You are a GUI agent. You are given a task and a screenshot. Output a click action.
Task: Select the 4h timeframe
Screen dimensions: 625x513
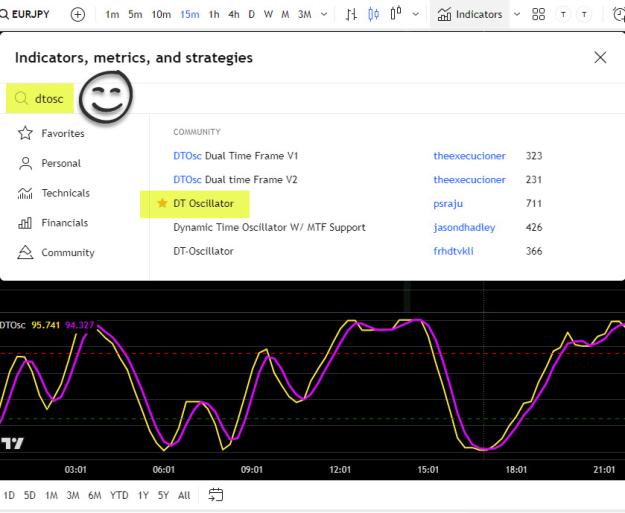234,15
